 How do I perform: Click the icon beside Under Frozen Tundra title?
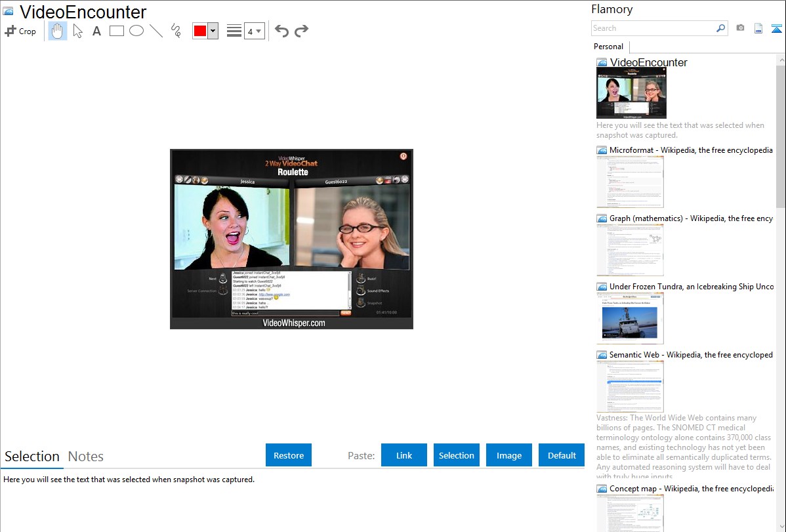click(602, 287)
